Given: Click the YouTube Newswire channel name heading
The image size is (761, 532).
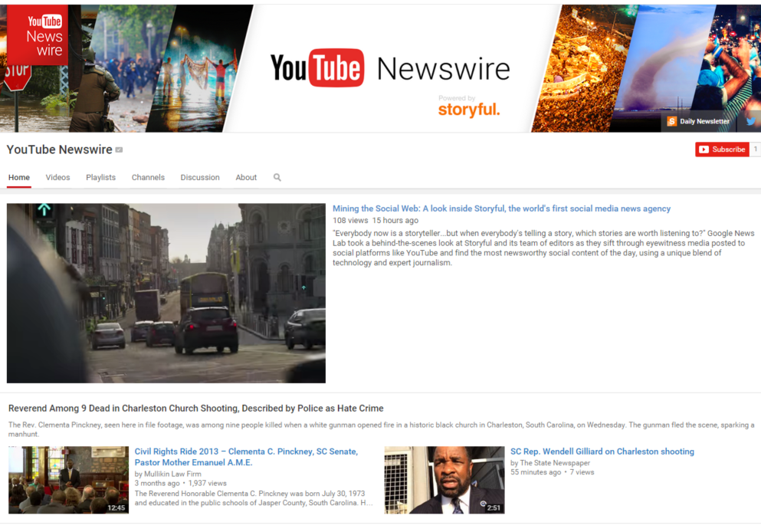Looking at the screenshot, I should pyautogui.click(x=59, y=149).
